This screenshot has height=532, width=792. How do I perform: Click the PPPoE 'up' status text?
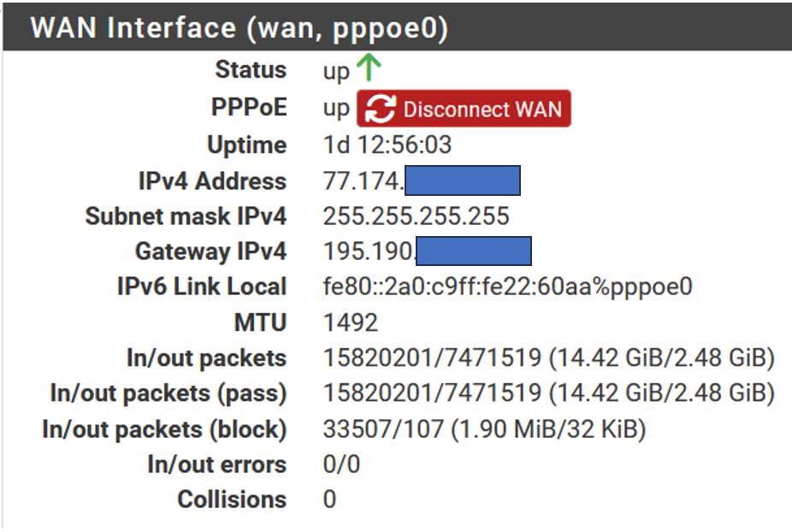click(336, 109)
